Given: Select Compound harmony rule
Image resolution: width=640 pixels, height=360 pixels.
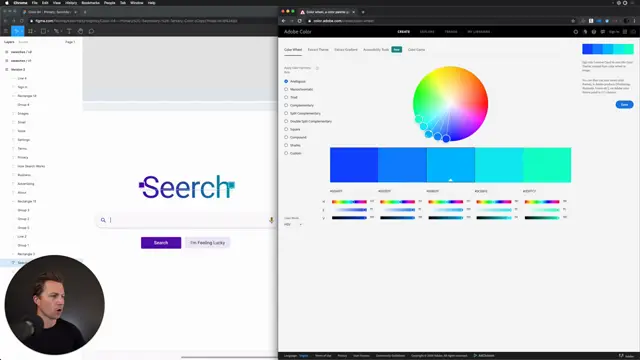Looking at the screenshot, I should tap(296, 137).
